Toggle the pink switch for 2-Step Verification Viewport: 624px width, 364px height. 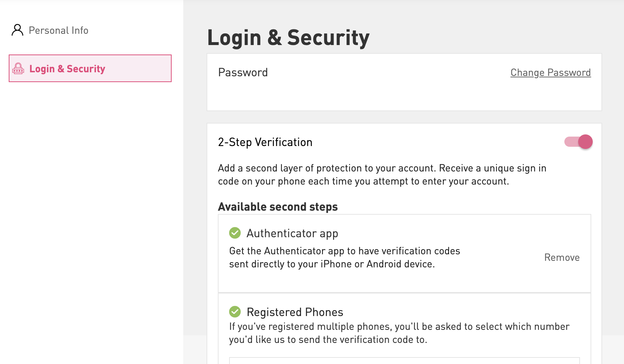(x=579, y=142)
